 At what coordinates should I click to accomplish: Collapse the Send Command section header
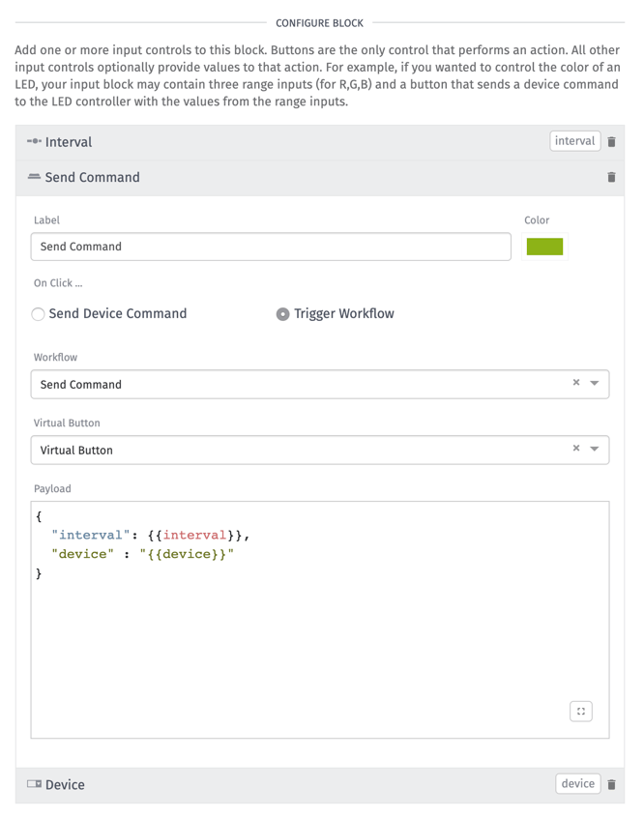[x=92, y=178]
